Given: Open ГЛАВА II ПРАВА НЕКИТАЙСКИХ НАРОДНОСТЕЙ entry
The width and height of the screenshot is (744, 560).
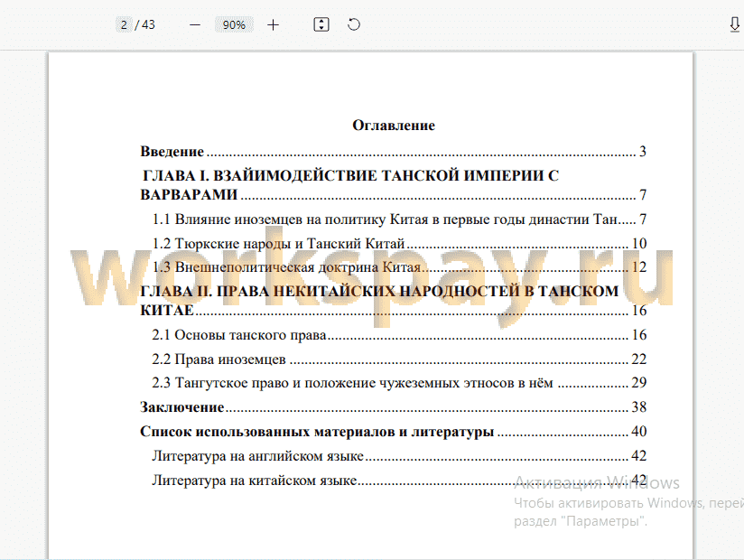Looking at the screenshot, I should click(393, 301).
